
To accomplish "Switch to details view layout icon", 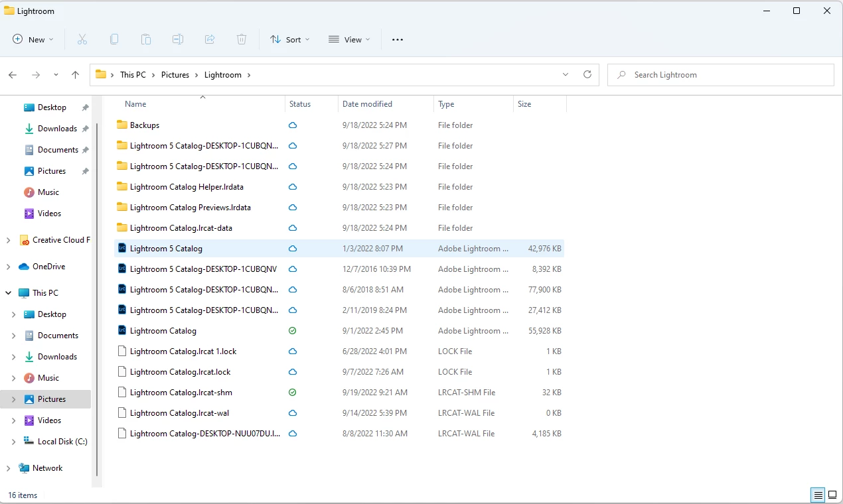I will click(818, 495).
